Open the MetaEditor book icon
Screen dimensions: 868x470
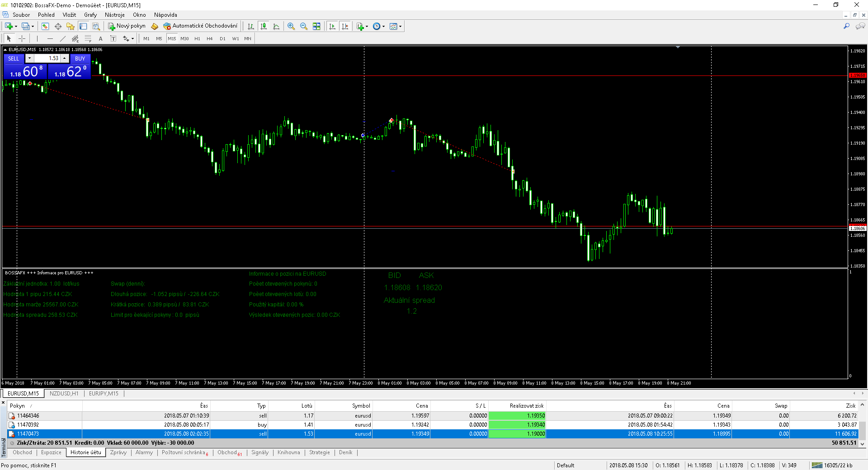[x=155, y=26]
